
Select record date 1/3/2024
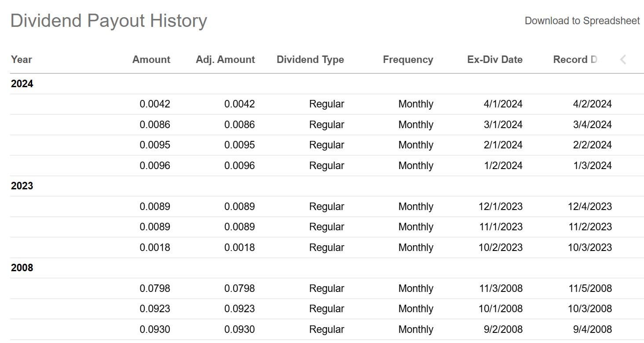(x=592, y=166)
